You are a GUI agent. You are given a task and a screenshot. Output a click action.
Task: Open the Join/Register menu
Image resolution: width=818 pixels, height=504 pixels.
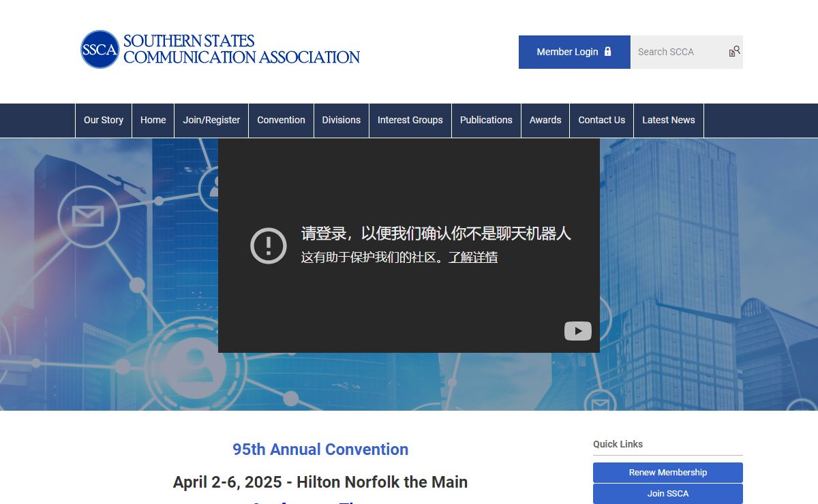click(x=211, y=121)
